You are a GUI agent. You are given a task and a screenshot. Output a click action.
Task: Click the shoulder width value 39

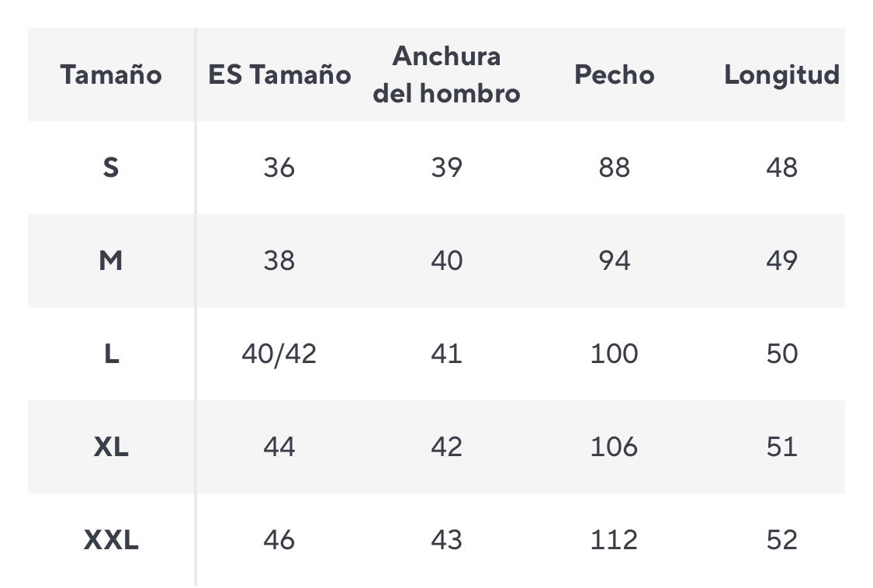(x=446, y=168)
